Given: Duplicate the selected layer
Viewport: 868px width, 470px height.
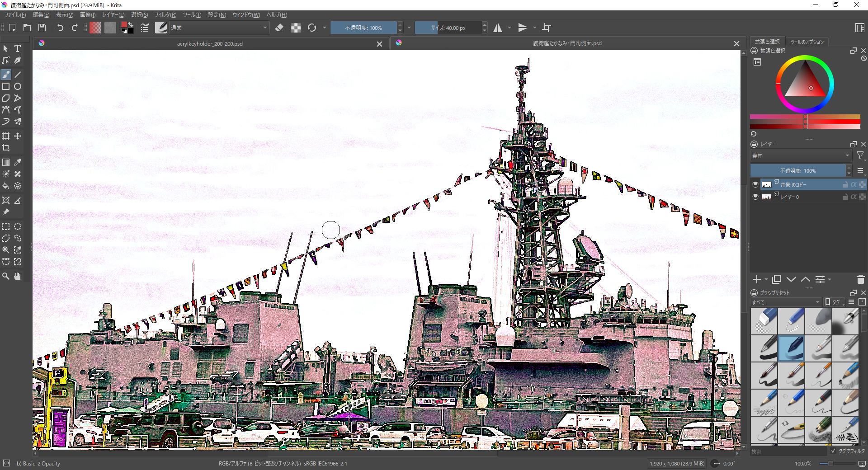Looking at the screenshot, I should (x=777, y=279).
